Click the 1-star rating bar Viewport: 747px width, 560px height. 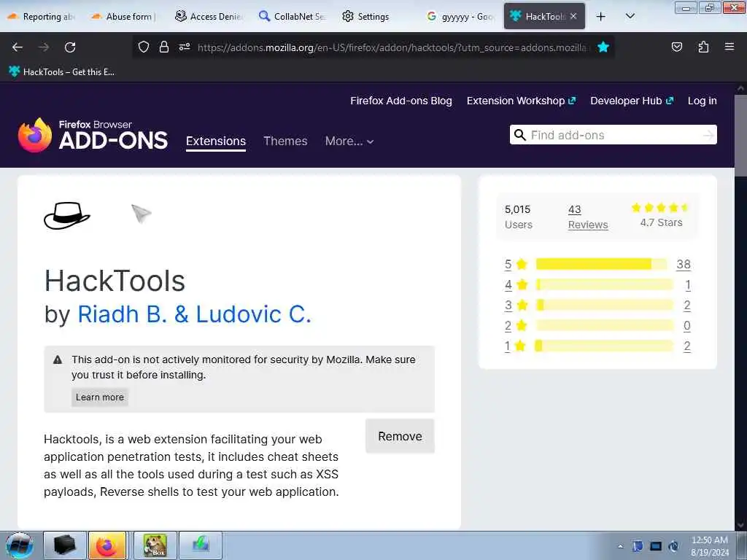tap(605, 346)
